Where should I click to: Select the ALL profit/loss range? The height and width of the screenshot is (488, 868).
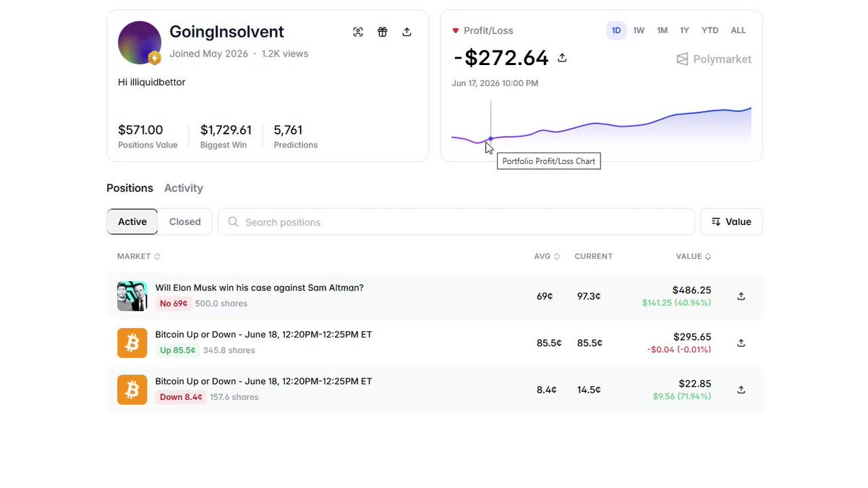click(x=739, y=30)
